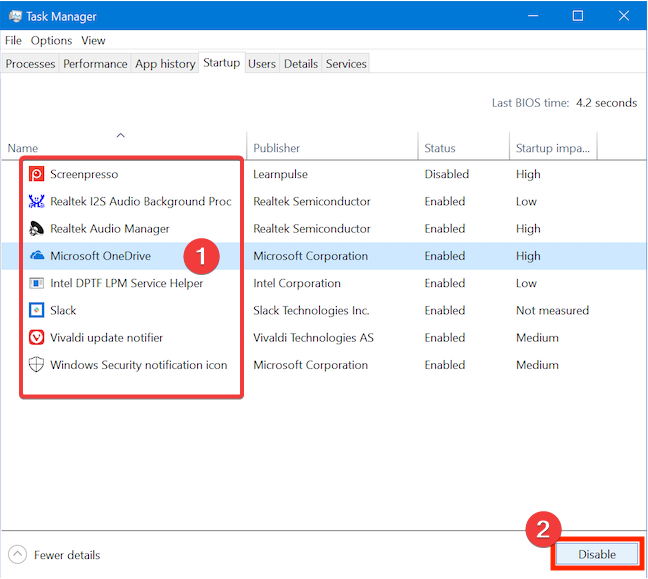This screenshot has height=579, width=648.
Task: Click the Slack app icon
Action: click(x=36, y=310)
